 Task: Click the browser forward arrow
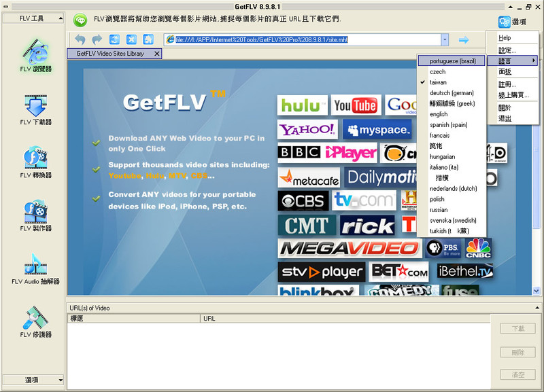[97, 40]
